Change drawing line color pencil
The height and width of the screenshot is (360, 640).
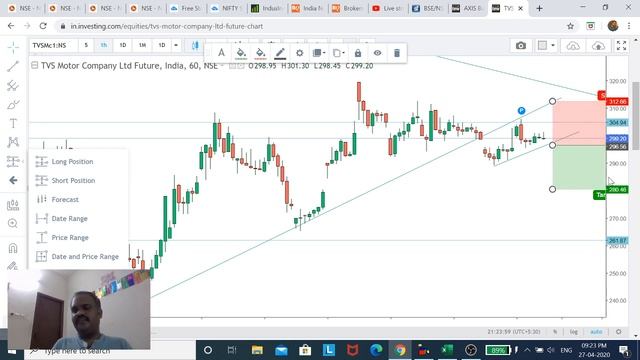click(x=280, y=53)
